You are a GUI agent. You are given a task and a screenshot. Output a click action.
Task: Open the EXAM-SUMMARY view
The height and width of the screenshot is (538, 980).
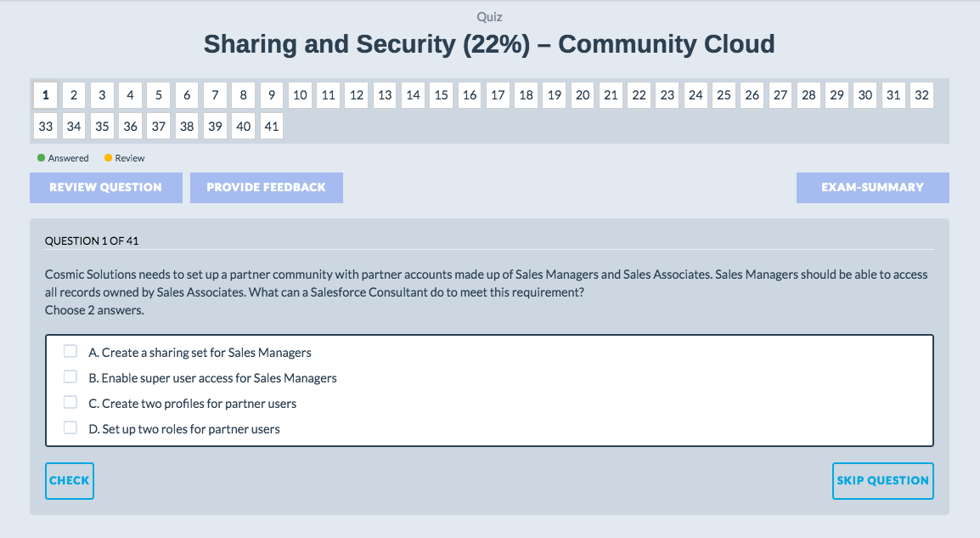[x=872, y=188]
